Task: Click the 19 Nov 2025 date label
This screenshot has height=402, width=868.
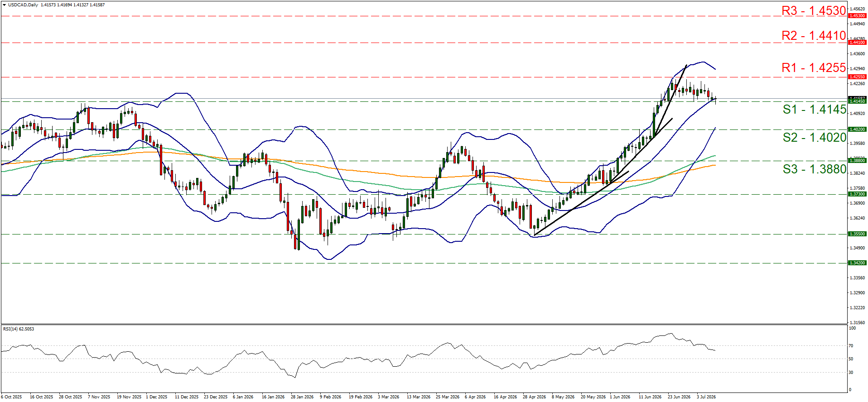Action: click(129, 397)
